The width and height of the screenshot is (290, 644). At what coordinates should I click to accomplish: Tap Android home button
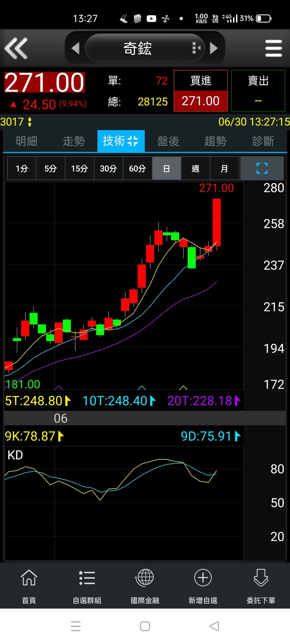[x=145, y=626]
